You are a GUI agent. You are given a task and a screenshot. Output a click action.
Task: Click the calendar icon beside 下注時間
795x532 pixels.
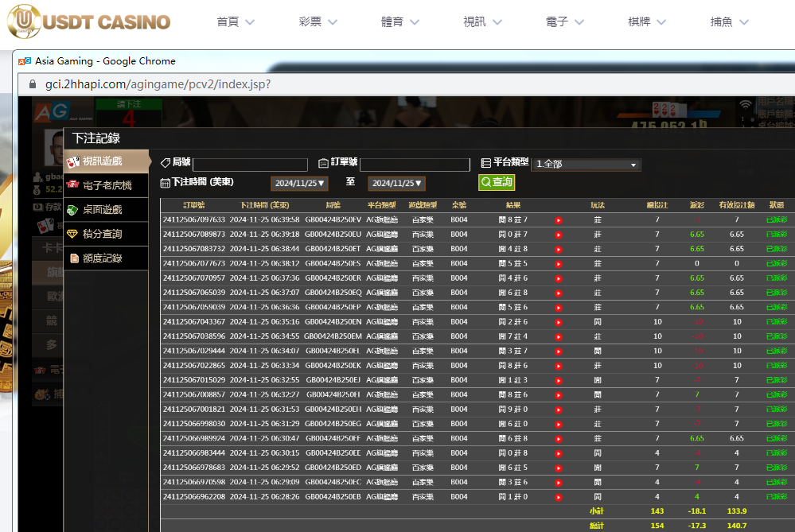click(x=166, y=183)
